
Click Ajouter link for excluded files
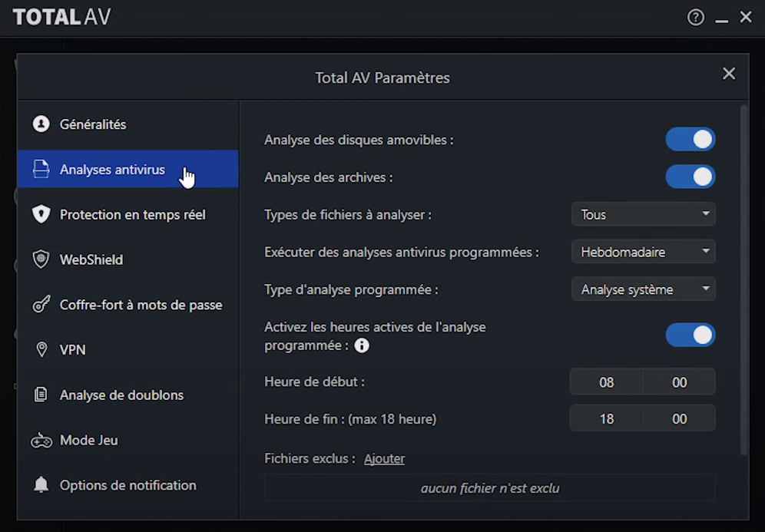[x=385, y=459]
